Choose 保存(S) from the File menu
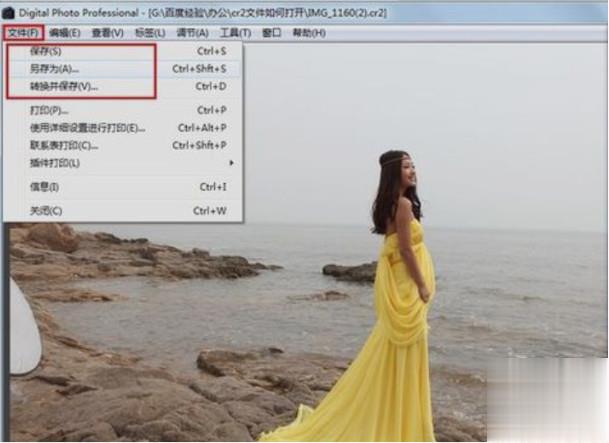Screen dimensions: 609x443 [123, 51]
